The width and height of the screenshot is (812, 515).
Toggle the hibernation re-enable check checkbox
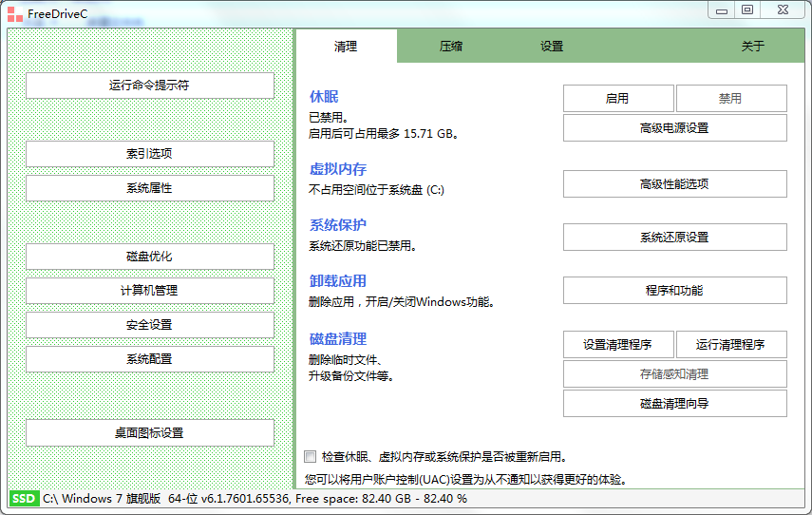310,457
